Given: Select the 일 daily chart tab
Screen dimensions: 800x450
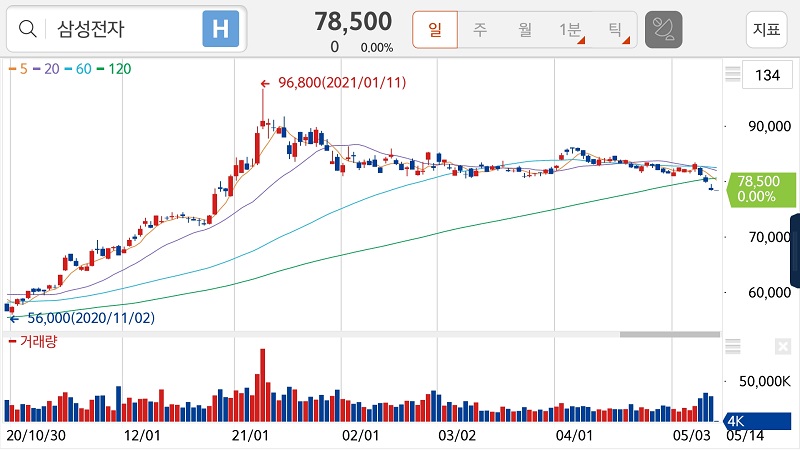Looking at the screenshot, I should [435, 30].
